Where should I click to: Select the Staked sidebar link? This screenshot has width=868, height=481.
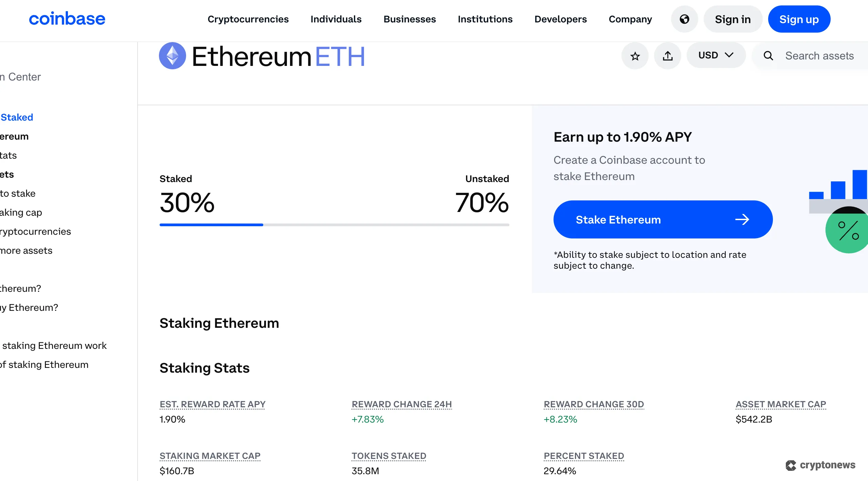point(17,117)
